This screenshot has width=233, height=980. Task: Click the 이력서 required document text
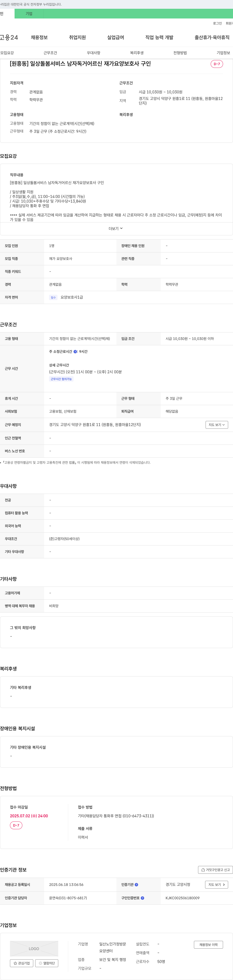[x=83, y=837]
